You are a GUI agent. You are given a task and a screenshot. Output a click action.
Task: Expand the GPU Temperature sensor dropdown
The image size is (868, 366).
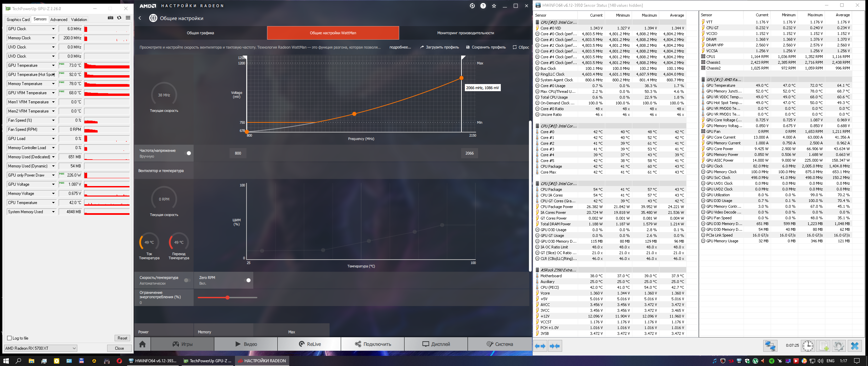53,65
